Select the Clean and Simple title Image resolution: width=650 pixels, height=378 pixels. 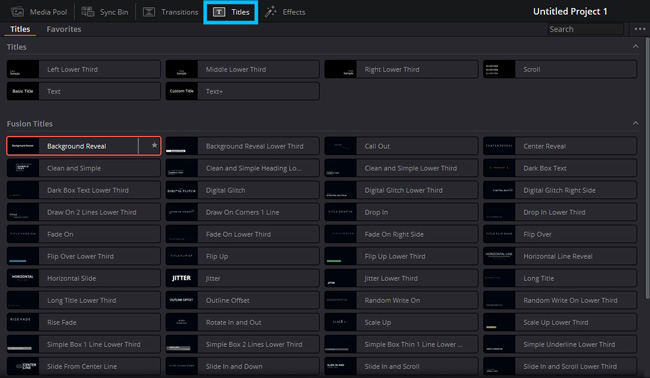point(84,168)
